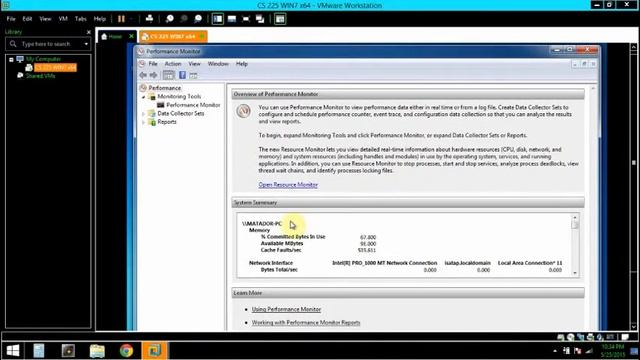Click Send Ctrl+Alt+Del icon in VMware toolbar
The width and height of the screenshot is (640, 360).
pos(149,19)
